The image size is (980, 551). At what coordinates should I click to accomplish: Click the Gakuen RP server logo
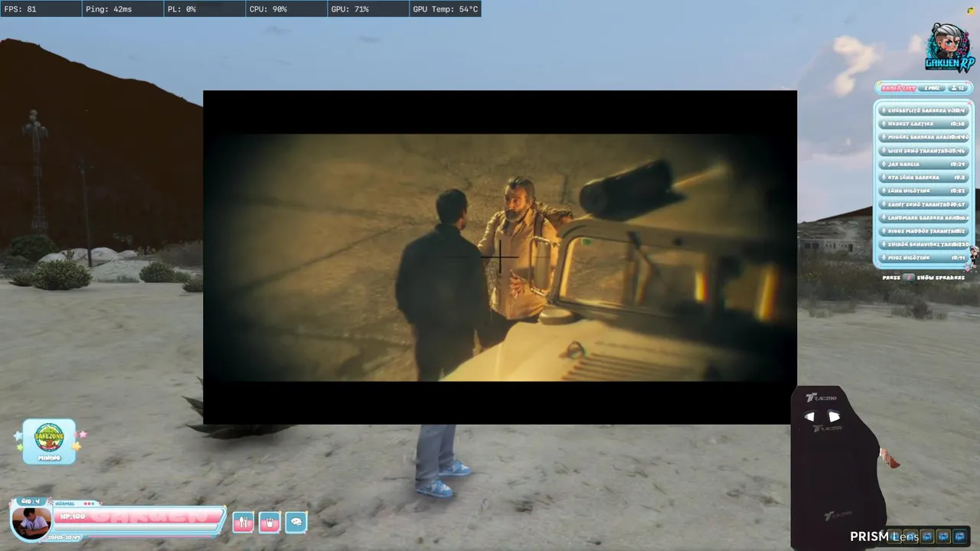click(x=949, y=47)
